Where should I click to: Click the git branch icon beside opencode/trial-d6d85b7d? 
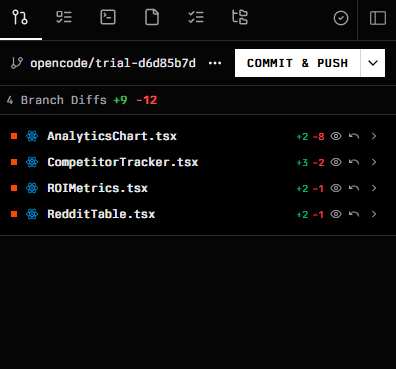17,63
